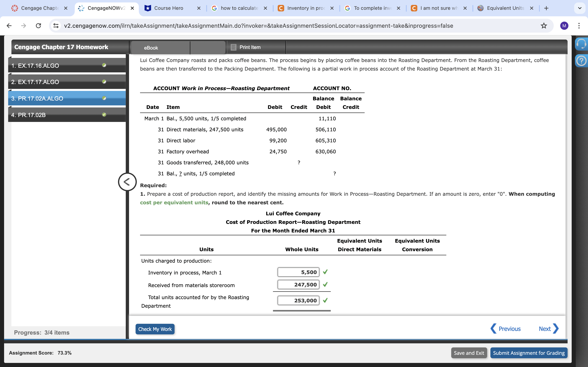Viewport: 588px width, 367px height.
Task: Collapse the assignment sidebar with arrow circle
Action: coord(127,182)
